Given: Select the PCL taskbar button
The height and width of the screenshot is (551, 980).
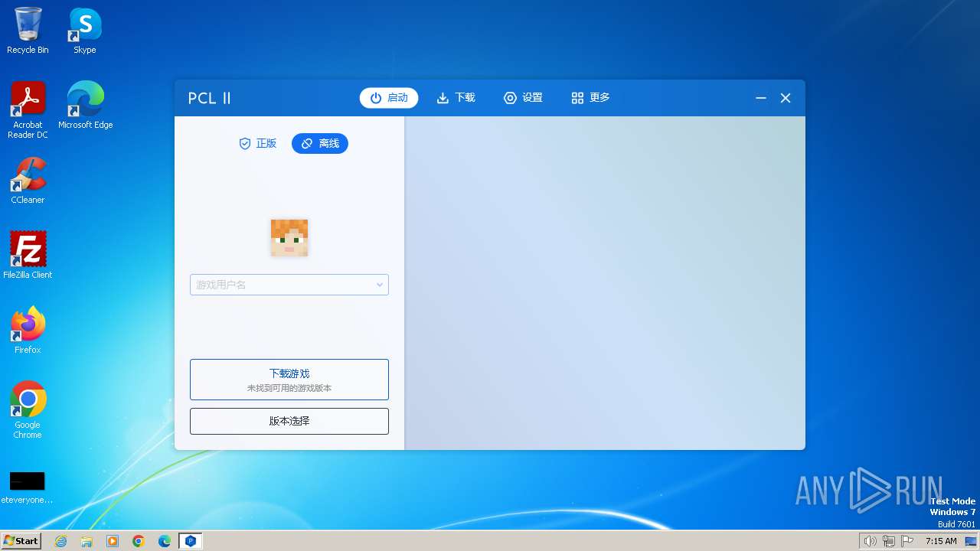Looking at the screenshot, I should tap(191, 541).
